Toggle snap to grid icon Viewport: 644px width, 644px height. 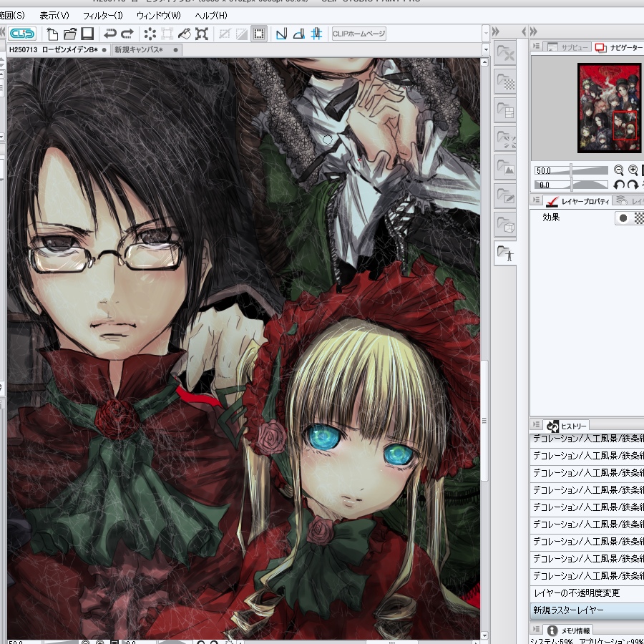pyautogui.click(x=317, y=34)
